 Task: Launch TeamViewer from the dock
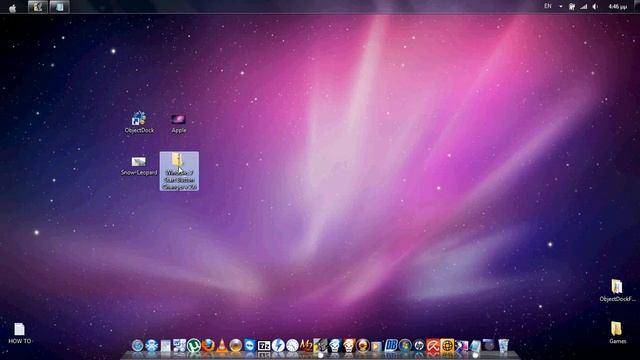coord(249,345)
